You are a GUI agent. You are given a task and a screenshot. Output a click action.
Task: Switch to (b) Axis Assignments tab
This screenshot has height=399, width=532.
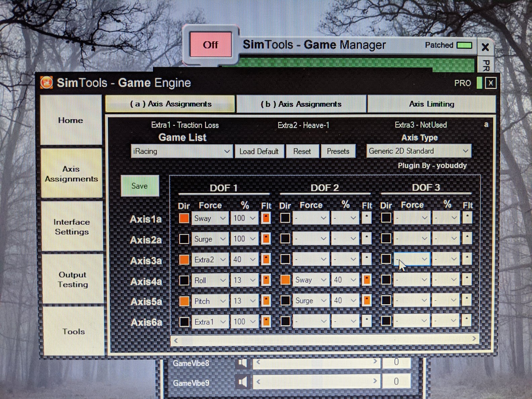pyautogui.click(x=301, y=104)
